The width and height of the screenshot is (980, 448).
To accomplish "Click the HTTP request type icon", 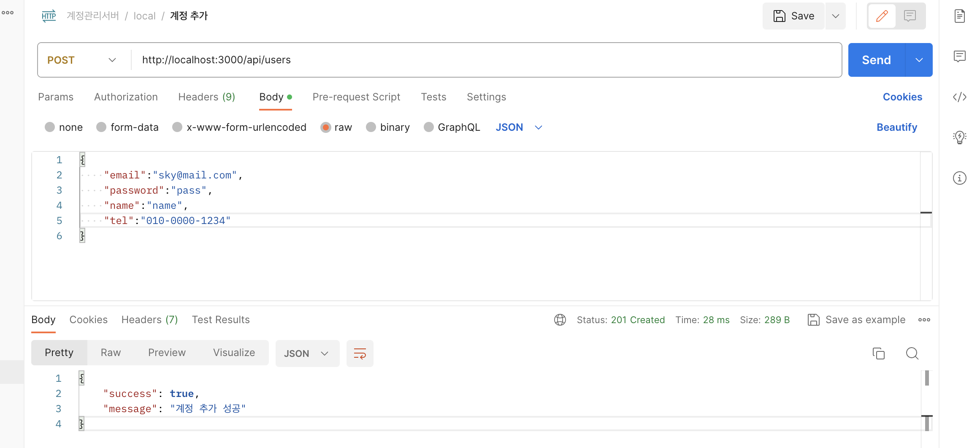I will coord(49,16).
